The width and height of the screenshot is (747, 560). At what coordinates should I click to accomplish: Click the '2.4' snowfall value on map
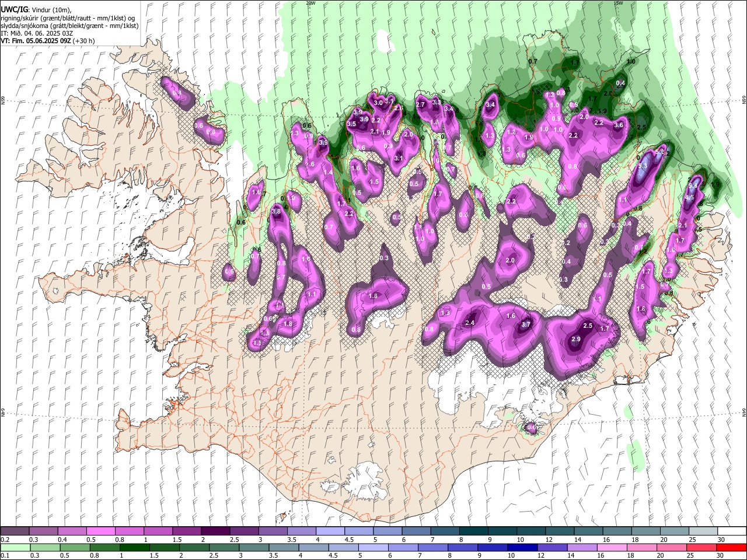tap(470, 323)
